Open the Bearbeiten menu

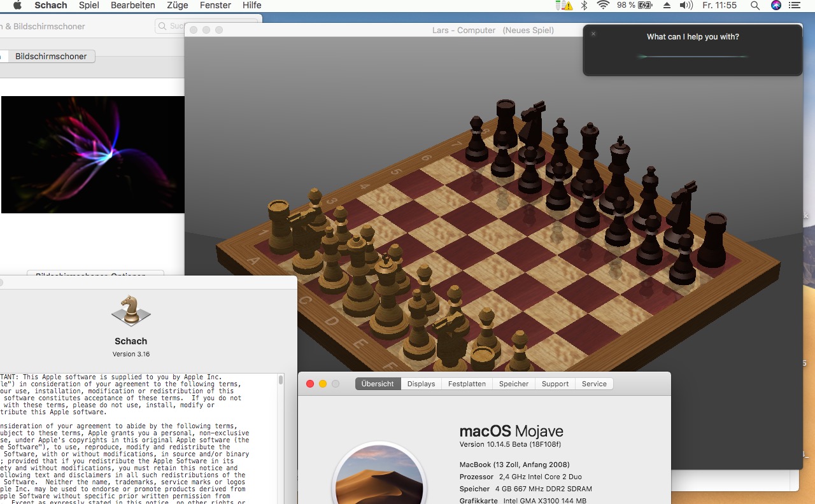coord(132,5)
